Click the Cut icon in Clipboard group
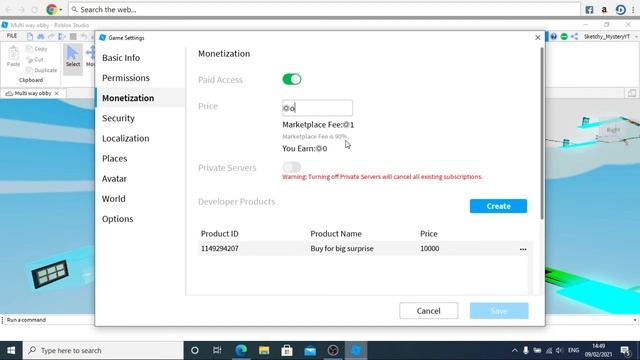The height and width of the screenshot is (360, 640). (29, 60)
